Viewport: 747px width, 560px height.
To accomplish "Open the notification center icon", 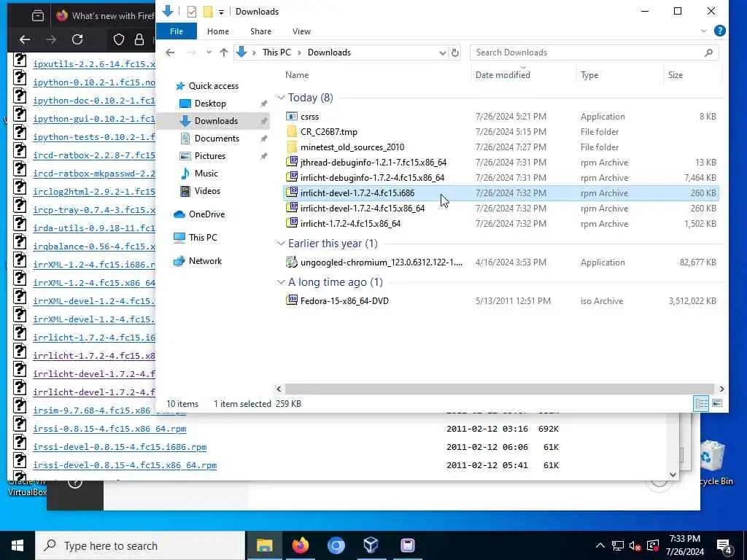I will (x=724, y=545).
